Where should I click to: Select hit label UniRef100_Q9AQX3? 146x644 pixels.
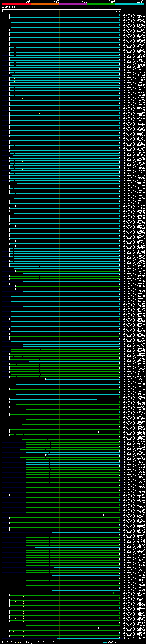(x=133, y=590)
